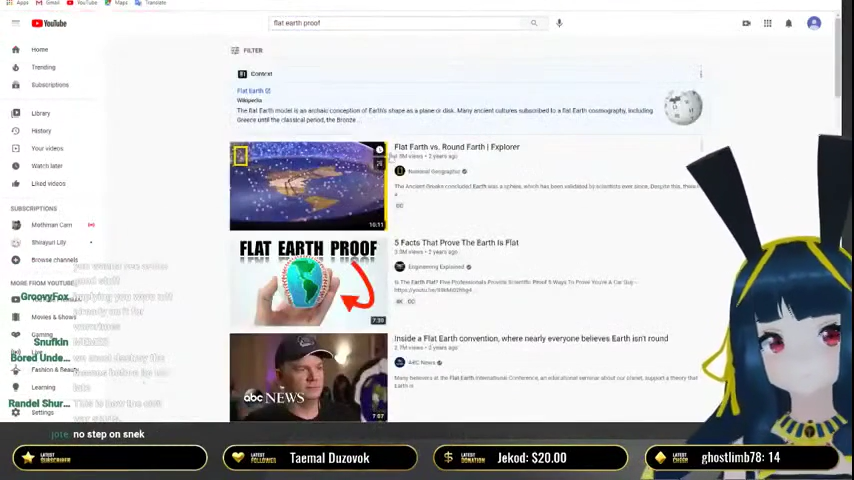Click watch later clock on first thumbnail

pyautogui.click(x=380, y=150)
